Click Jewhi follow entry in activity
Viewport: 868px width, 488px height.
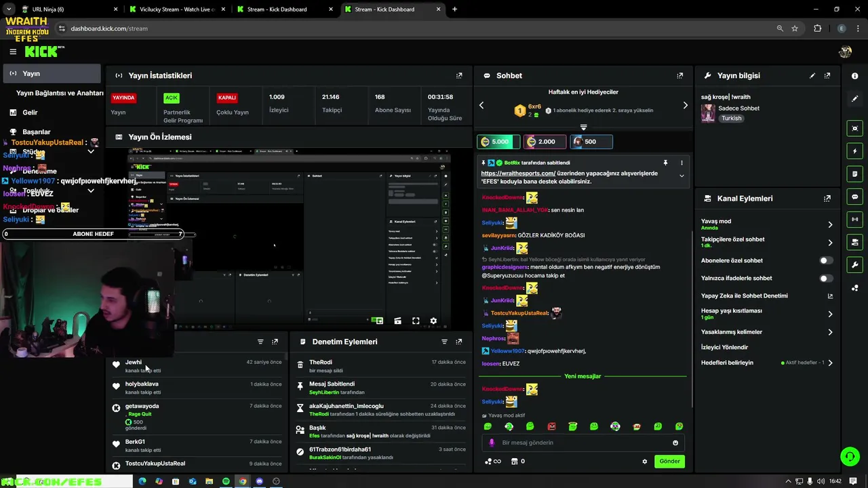click(x=198, y=366)
